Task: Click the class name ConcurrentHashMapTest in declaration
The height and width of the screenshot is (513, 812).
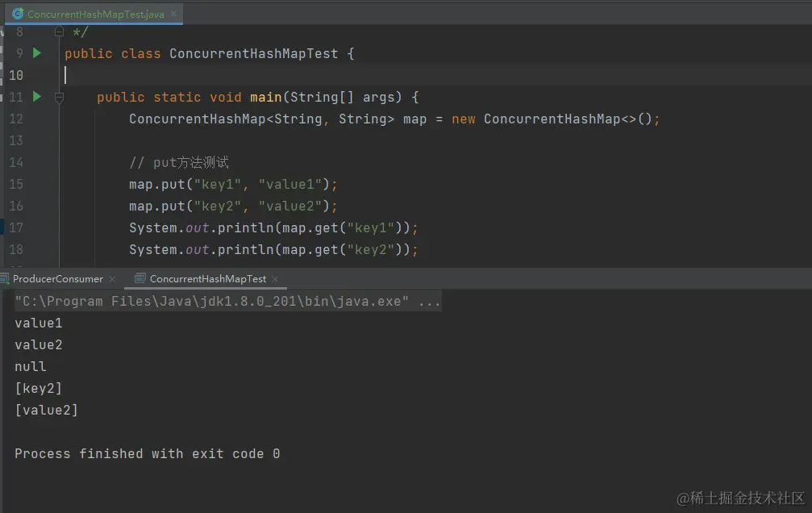Action: [x=254, y=53]
